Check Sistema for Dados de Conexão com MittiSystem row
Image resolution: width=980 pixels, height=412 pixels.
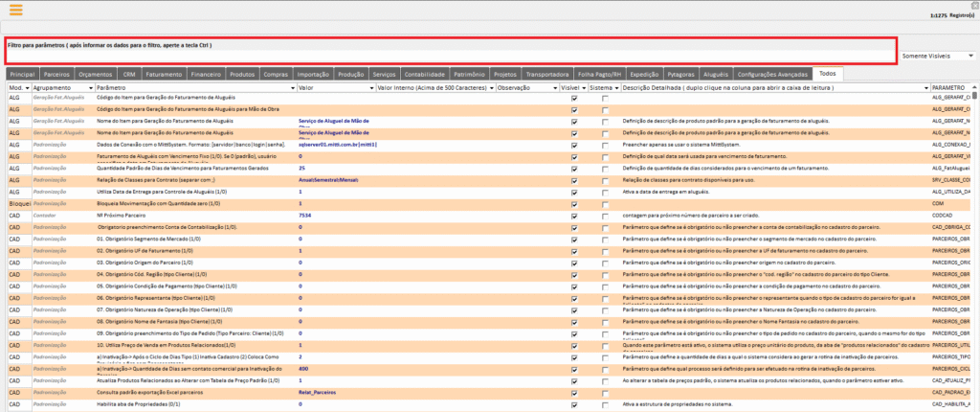pos(605,146)
